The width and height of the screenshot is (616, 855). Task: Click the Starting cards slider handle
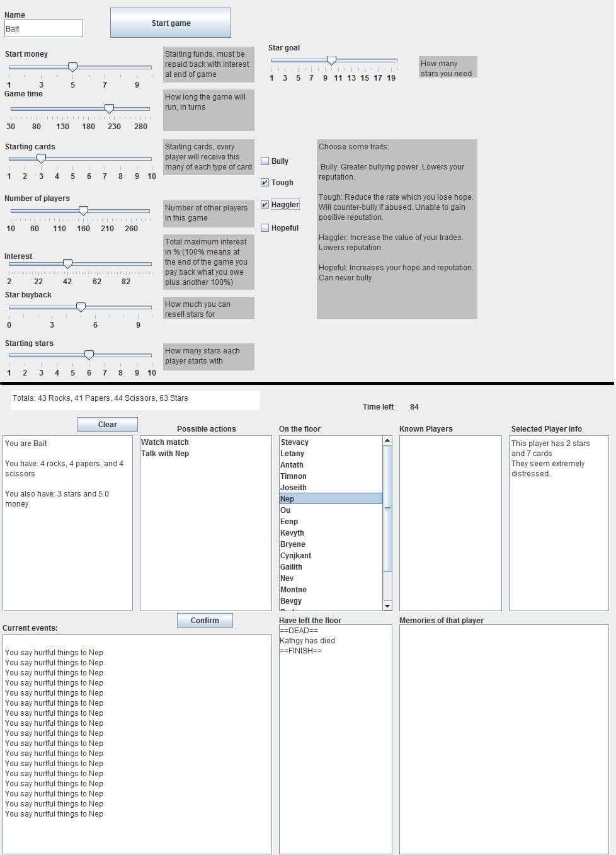click(41, 158)
